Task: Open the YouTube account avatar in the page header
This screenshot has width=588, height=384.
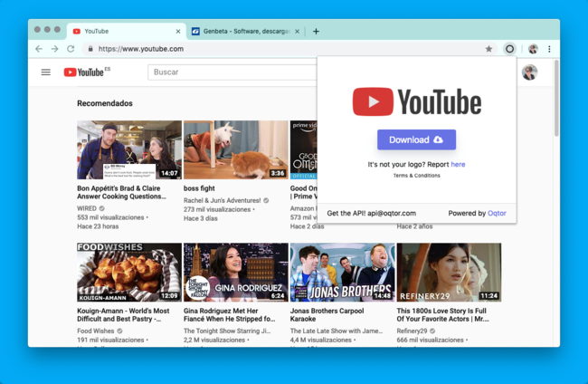Action: [529, 72]
